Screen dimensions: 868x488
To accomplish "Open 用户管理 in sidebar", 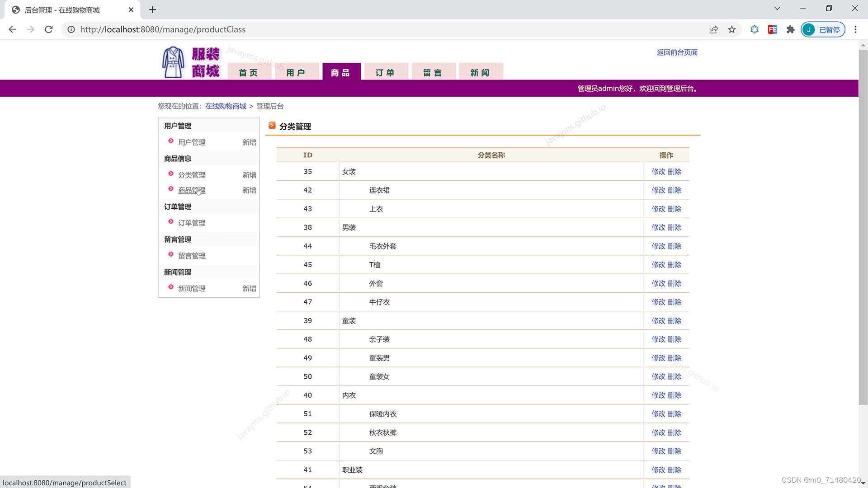I will pos(192,142).
